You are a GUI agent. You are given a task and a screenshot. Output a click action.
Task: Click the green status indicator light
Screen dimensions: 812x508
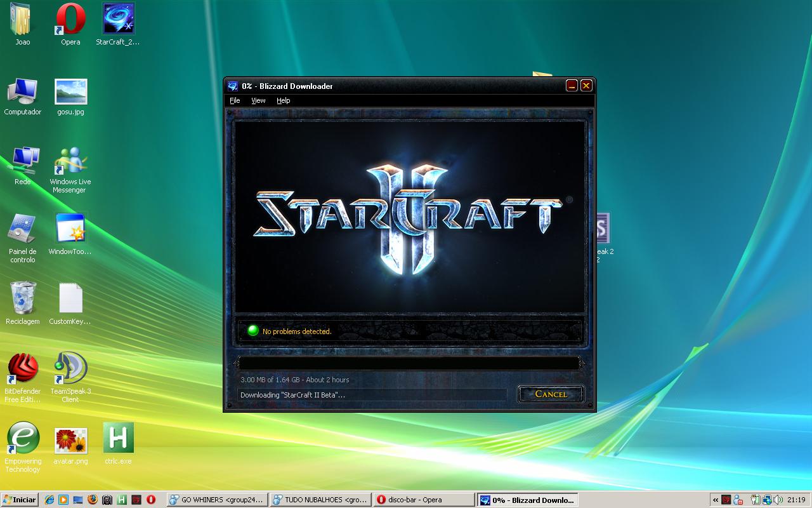coord(253,331)
